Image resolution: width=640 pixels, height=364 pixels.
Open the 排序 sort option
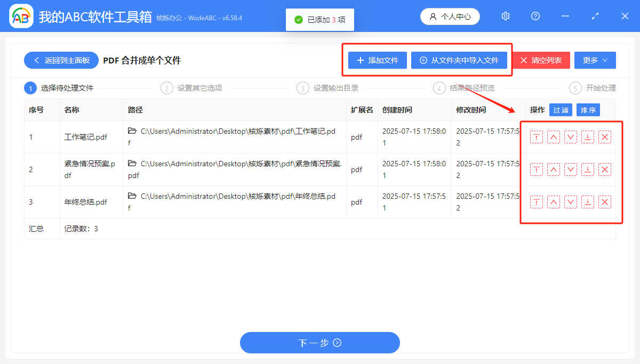(x=588, y=110)
